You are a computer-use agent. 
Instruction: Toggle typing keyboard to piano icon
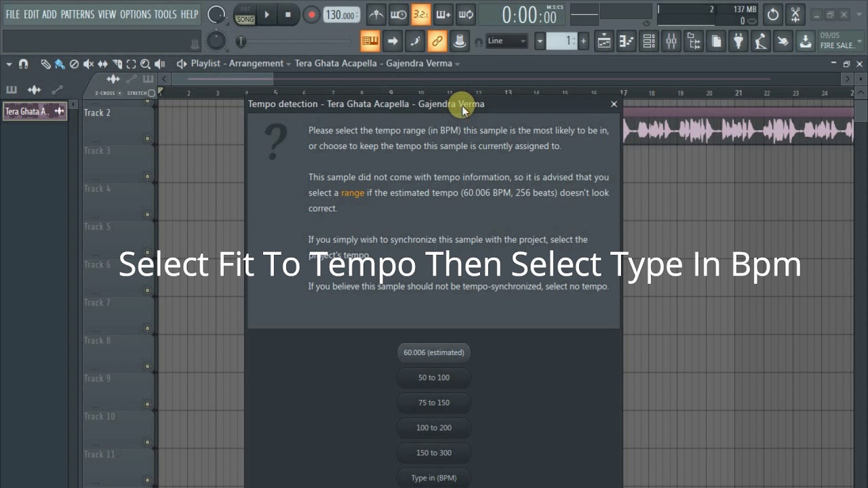[370, 41]
